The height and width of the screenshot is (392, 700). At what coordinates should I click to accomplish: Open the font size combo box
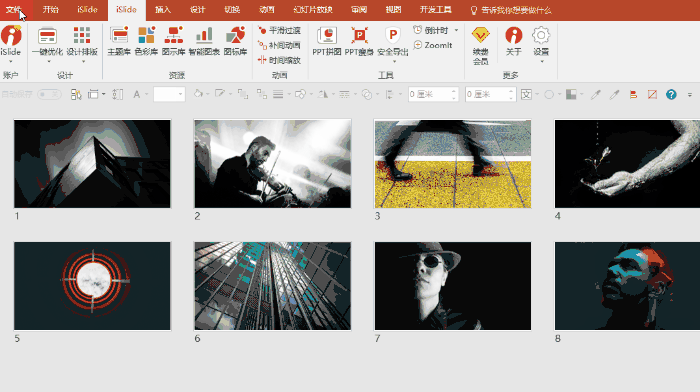[x=169, y=94]
